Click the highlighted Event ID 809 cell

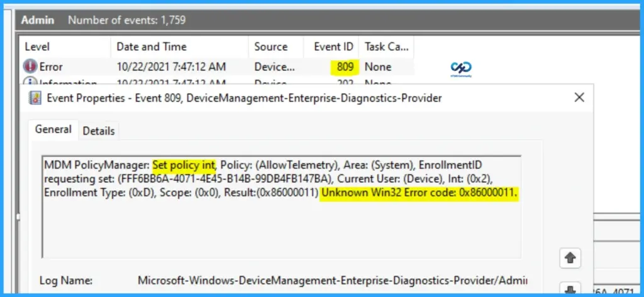click(x=345, y=67)
